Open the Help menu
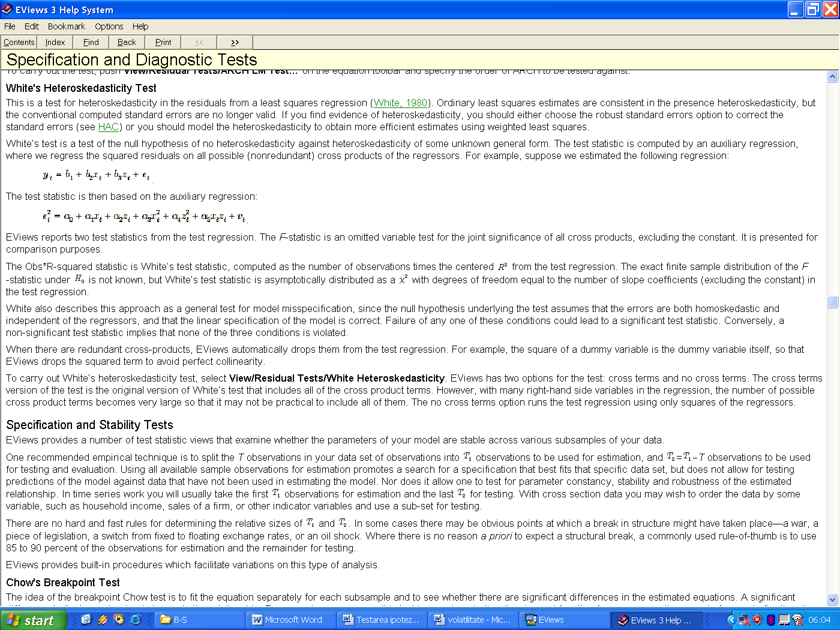840x630 pixels. (x=140, y=26)
